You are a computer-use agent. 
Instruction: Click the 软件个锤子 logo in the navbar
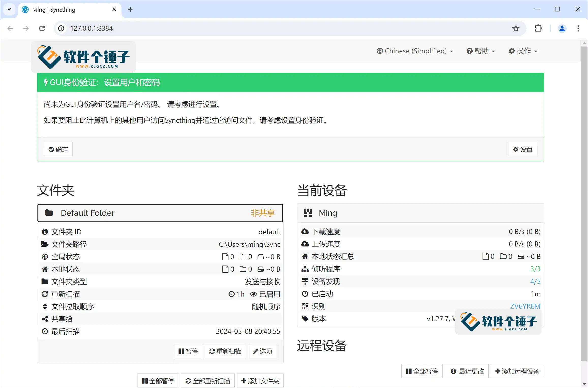coord(83,57)
